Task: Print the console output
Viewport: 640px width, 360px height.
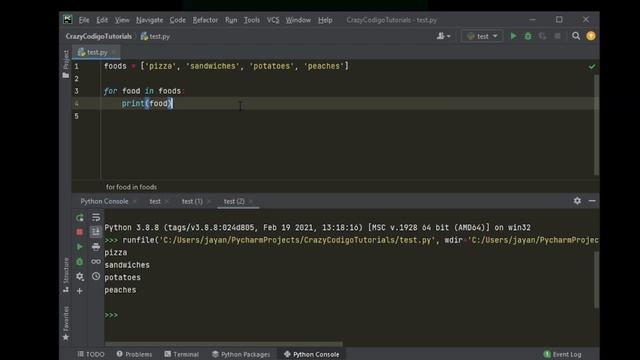Action: point(96,247)
